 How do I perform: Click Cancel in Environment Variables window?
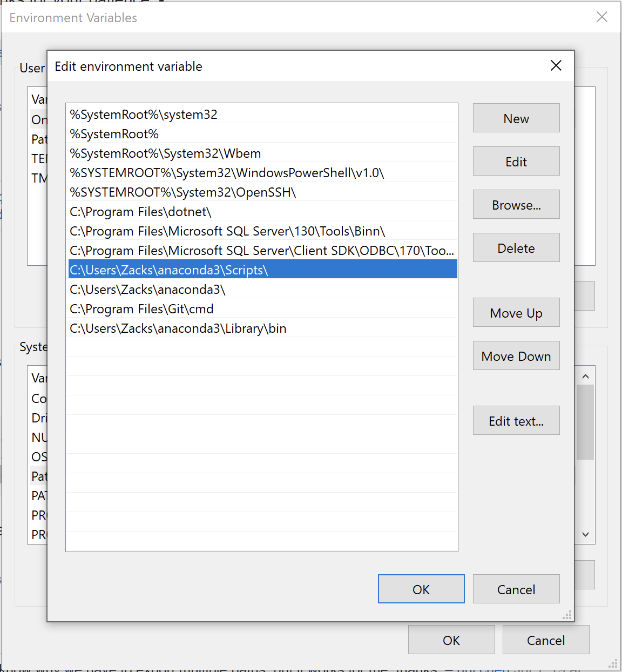coord(546,640)
